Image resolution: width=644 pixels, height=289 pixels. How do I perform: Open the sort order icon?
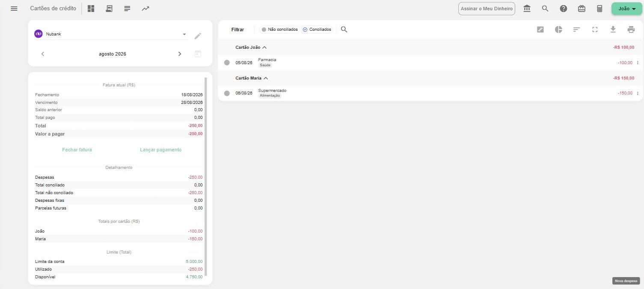coord(577,29)
